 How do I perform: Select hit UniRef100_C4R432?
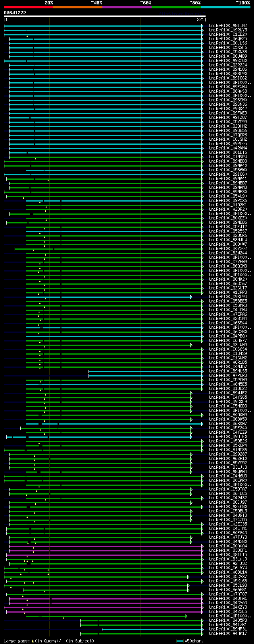228,498
